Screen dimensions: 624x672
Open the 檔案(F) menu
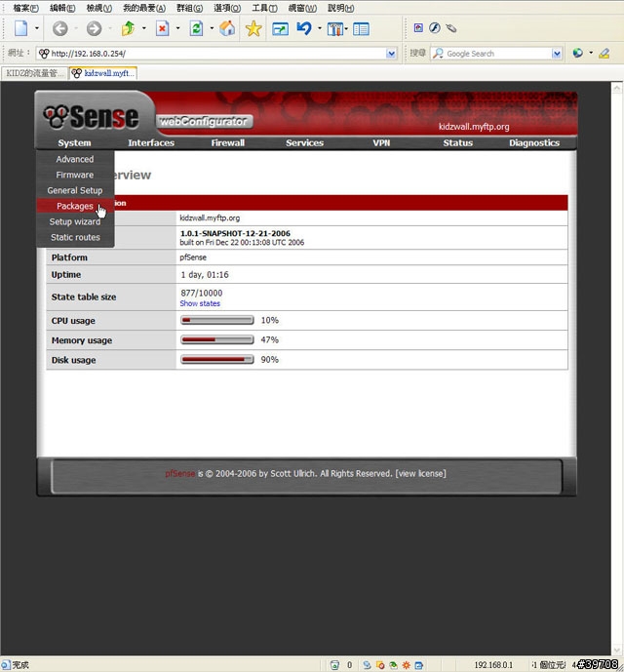pos(25,8)
